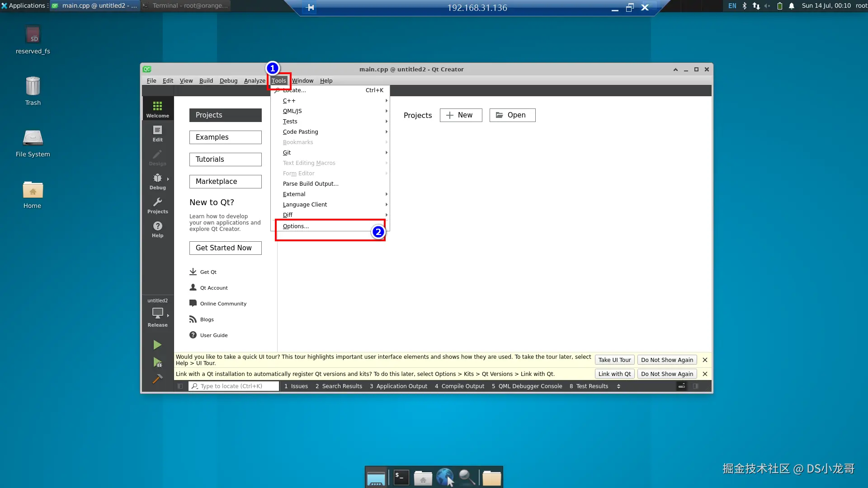Toggle progress details button in status bar
Viewport: 868px width, 488px height.
682,386
